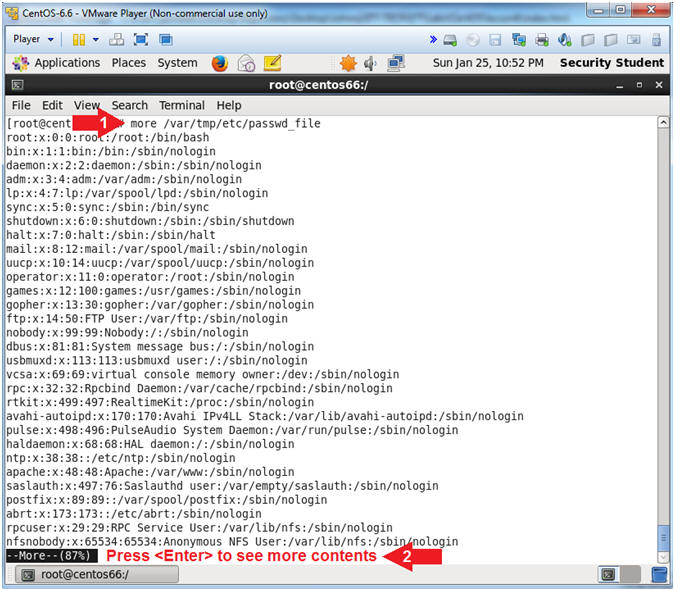675x591 pixels.
Task: Pause the virtual machine
Action: point(79,40)
